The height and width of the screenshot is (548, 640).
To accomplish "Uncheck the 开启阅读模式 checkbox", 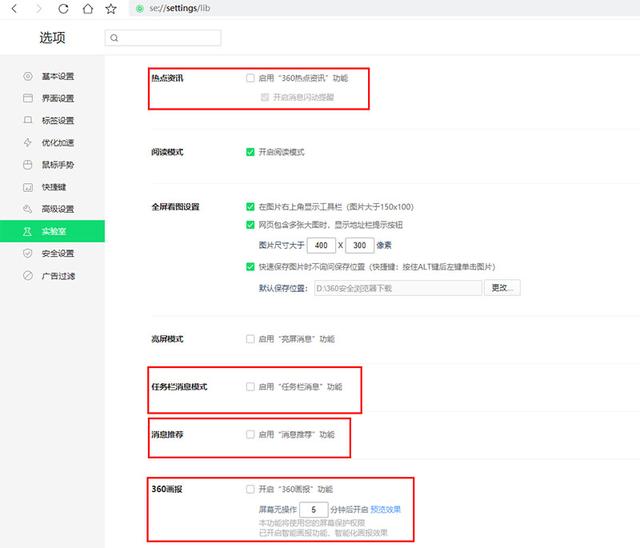I will 250,152.
